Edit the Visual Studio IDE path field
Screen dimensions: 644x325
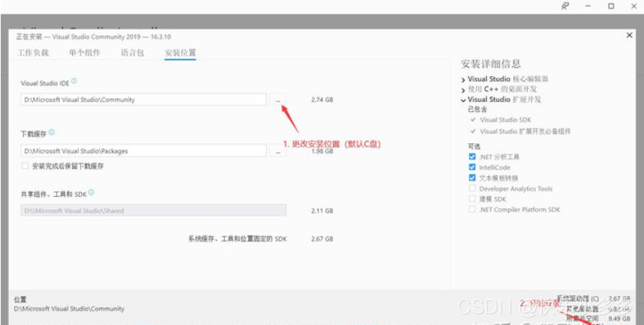tap(144, 100)
